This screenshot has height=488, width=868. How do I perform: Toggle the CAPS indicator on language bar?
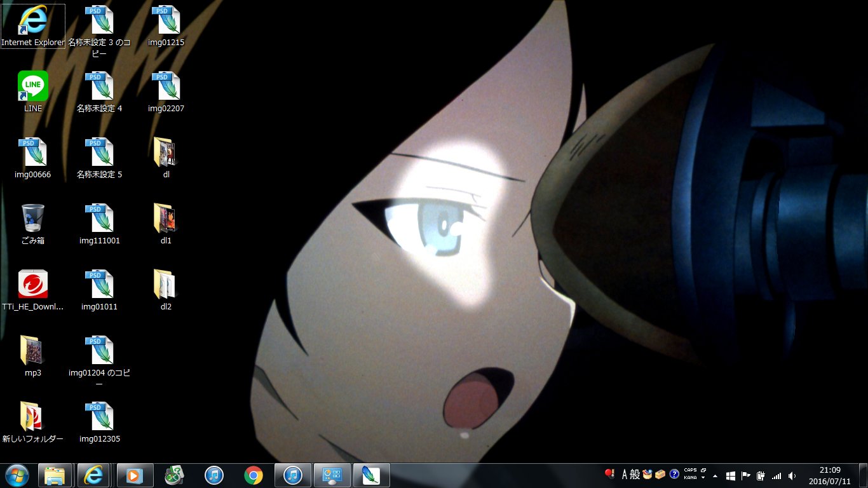690,471
